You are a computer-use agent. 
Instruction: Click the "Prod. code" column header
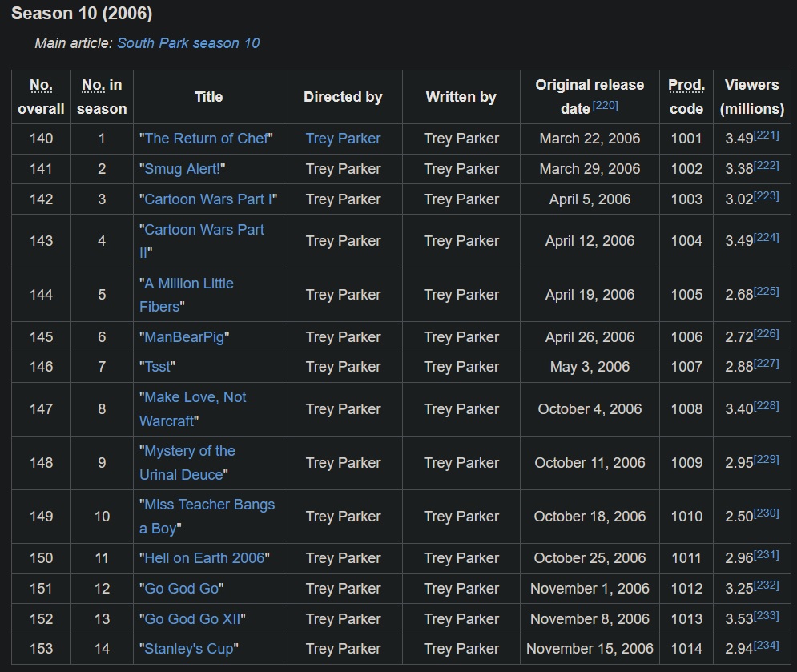coord(686,97)
